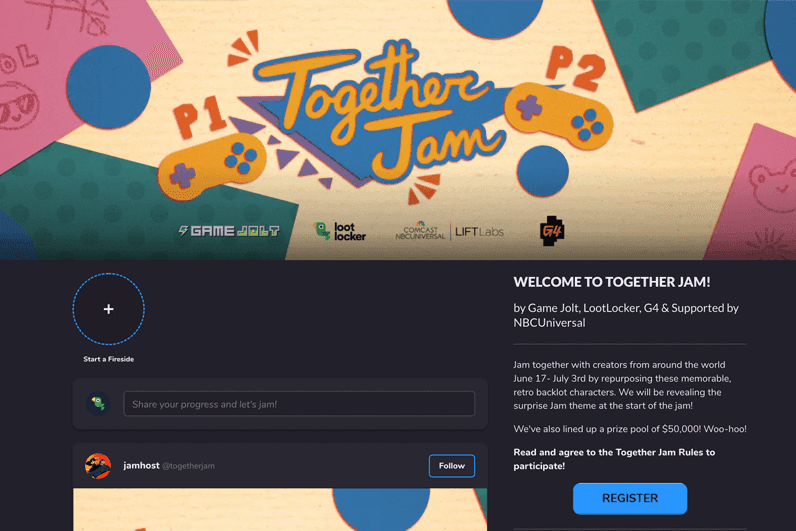Screen dimensions: 796x531
Task: Click the G4 logo in banner
Action: [552, 231]
